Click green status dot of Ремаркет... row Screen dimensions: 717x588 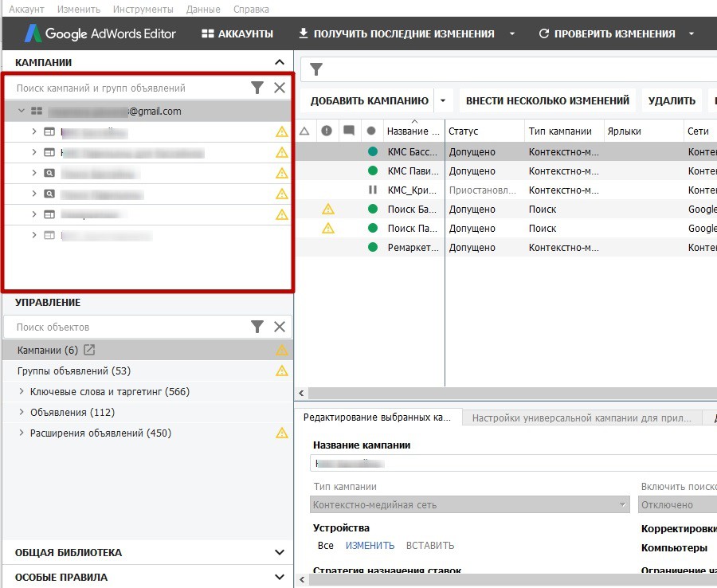click(x=373, y=247)
